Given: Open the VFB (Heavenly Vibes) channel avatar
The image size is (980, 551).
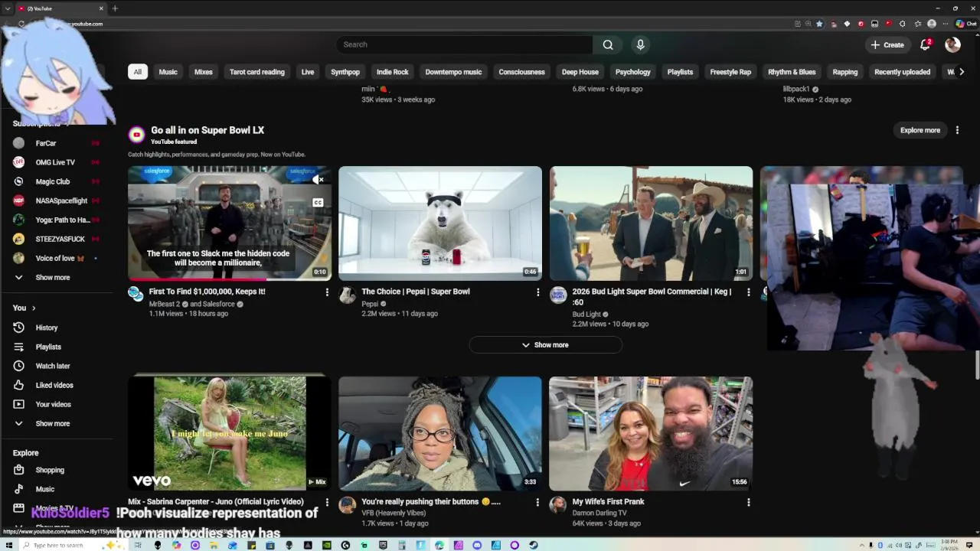Looking at the screenshot, I should [x=348, y=505].
